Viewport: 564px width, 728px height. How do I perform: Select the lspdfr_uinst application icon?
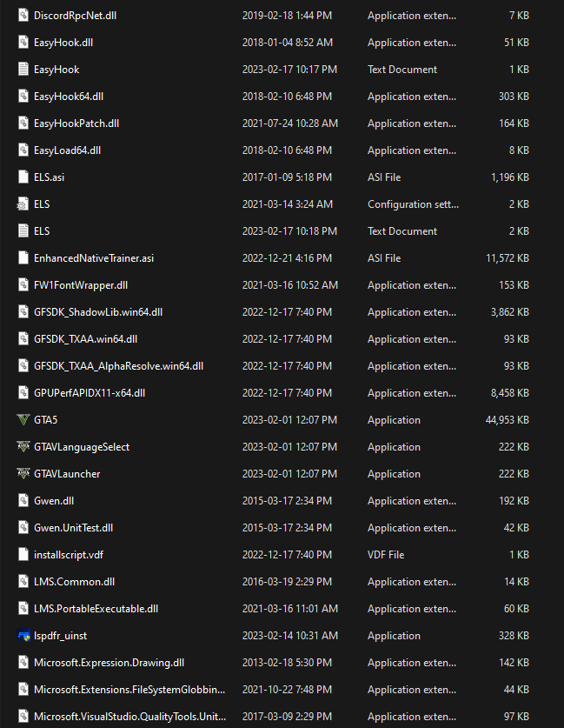[23, 635]
